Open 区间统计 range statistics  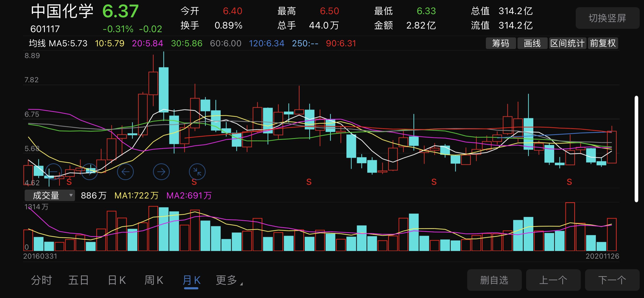(x=568, y=43)
